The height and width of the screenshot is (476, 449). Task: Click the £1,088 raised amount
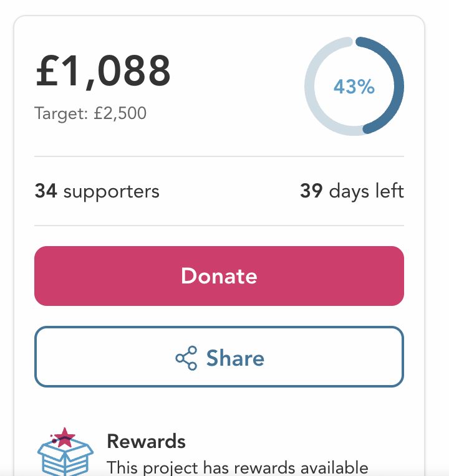103,72
